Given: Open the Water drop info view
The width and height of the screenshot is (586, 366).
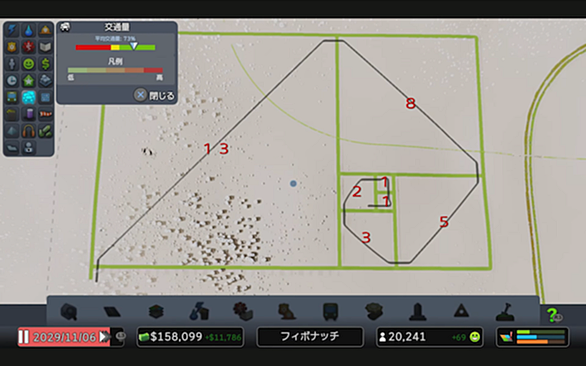Looking at the screenshot, I should [29, 30].
